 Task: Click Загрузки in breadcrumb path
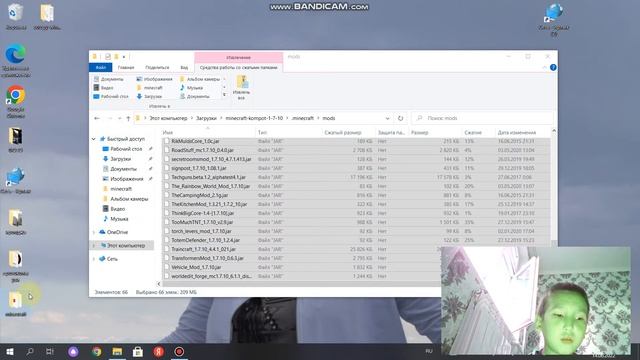[x=206, y=118]
